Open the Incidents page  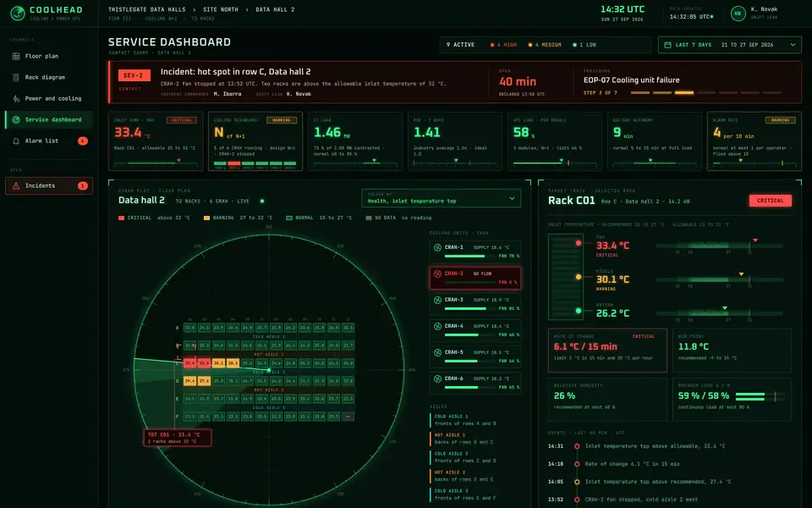[49, 185]
